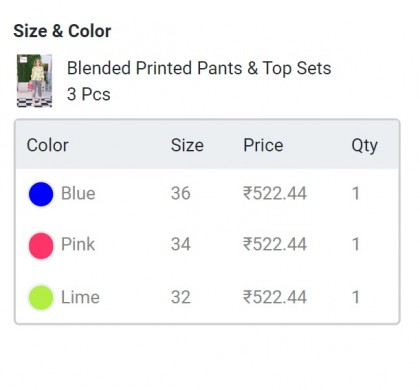Select size 34 in Pink row
This screenshot has width=420, height=390.
(x=181, y=244)
